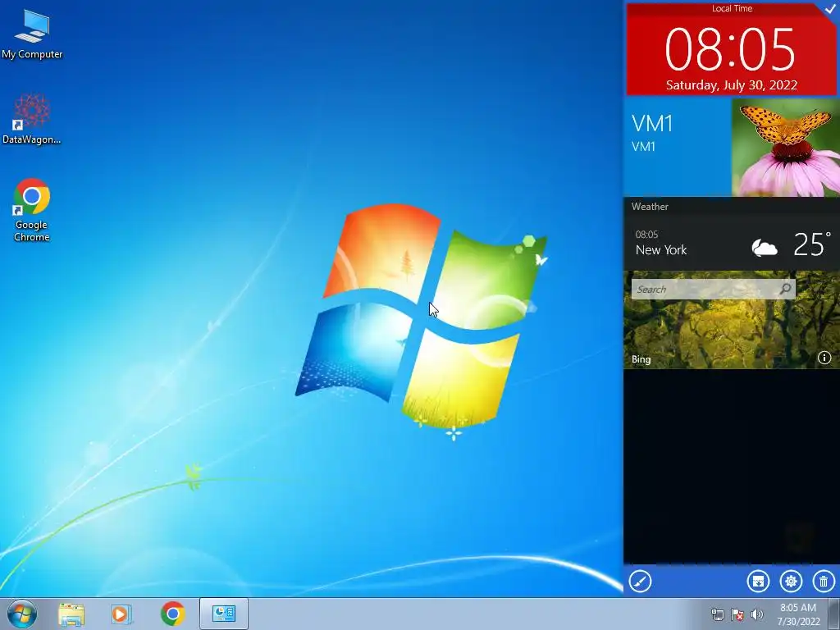This screenshot has width=840, height=630.
Task: Click the network status tray icon
Action: point(717,614)
